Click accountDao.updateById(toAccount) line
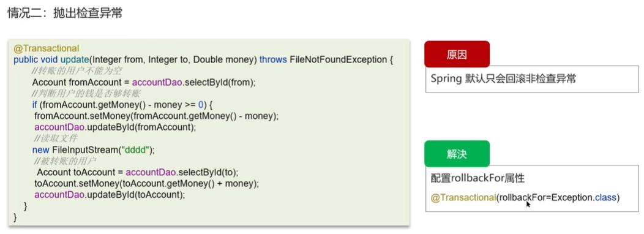Viewport: 644px width, 234px height. coord(110,195)
